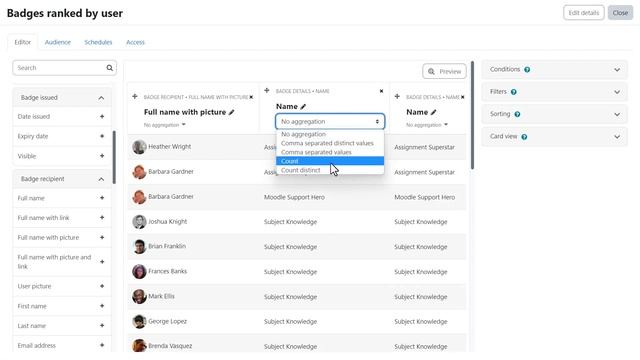Screen dimensions: 640x360
Task: Click Mark Ellis's profile picture
Action: point(139,296)
